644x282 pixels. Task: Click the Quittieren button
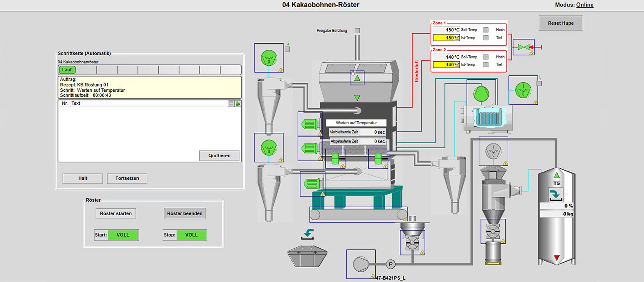(219, 155)
